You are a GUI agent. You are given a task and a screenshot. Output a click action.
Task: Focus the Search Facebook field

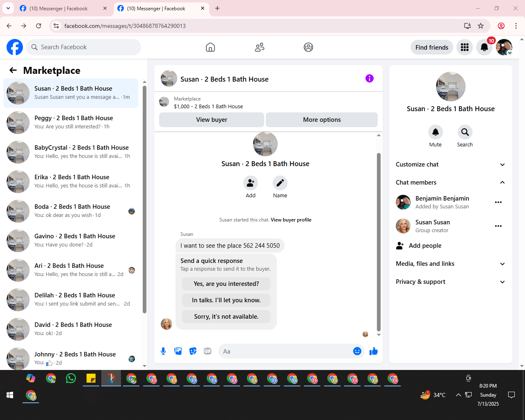84,47
